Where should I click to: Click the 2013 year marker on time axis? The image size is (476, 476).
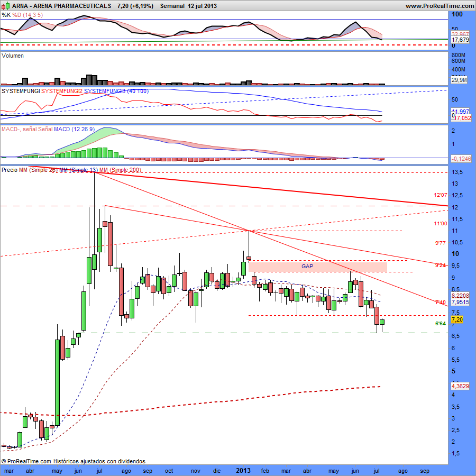pos(243,471)
